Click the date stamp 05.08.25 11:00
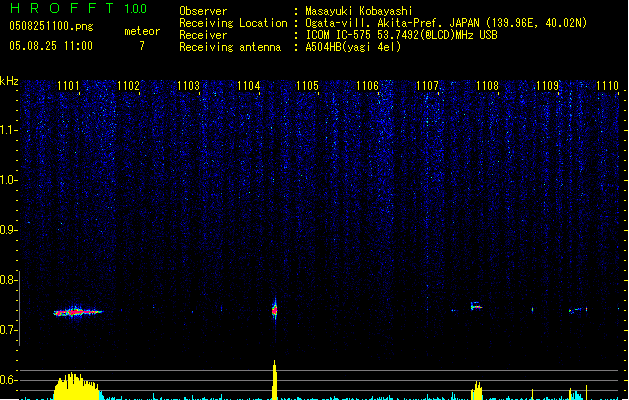 point(51,46)
